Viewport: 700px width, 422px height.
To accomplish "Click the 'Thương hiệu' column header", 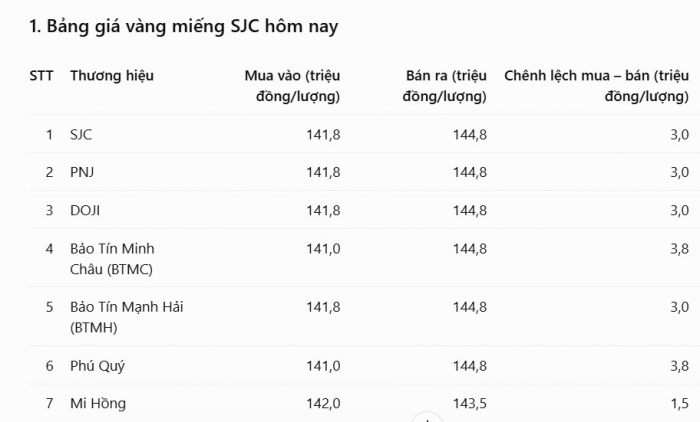I will [x=112, y=75].
